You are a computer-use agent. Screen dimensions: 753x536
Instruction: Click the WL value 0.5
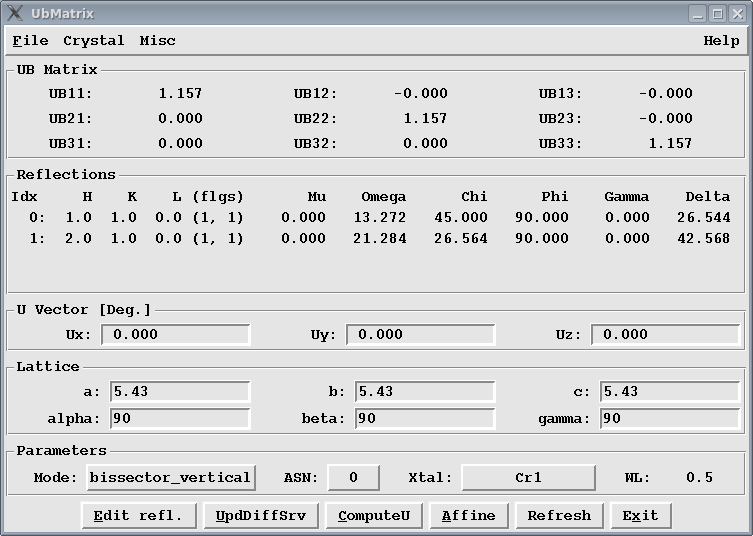coord(700,477)
